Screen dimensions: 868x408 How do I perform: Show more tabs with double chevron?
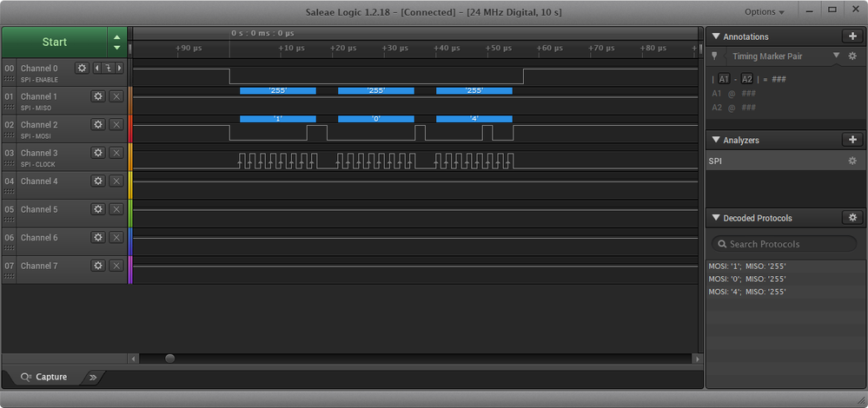tap(93, 378)
